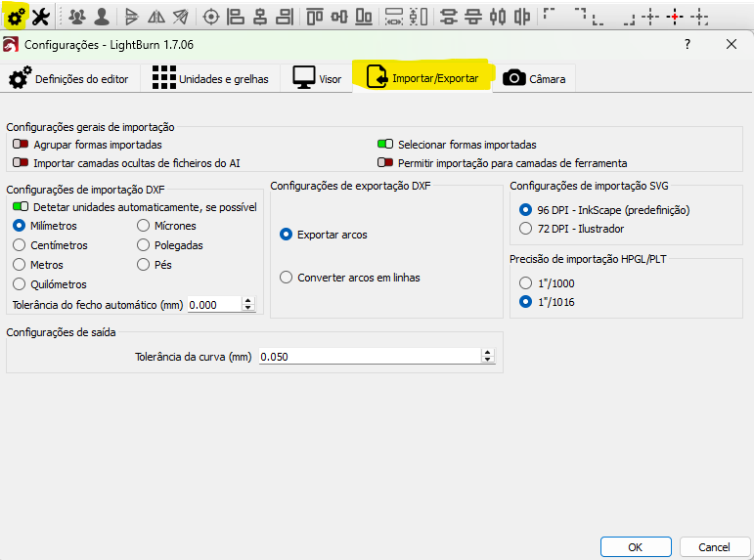The height and width of the screenshot is (560, 754).
Task: Choose 72 DPI - Ilustrador option
Action: tap(527, 229)
